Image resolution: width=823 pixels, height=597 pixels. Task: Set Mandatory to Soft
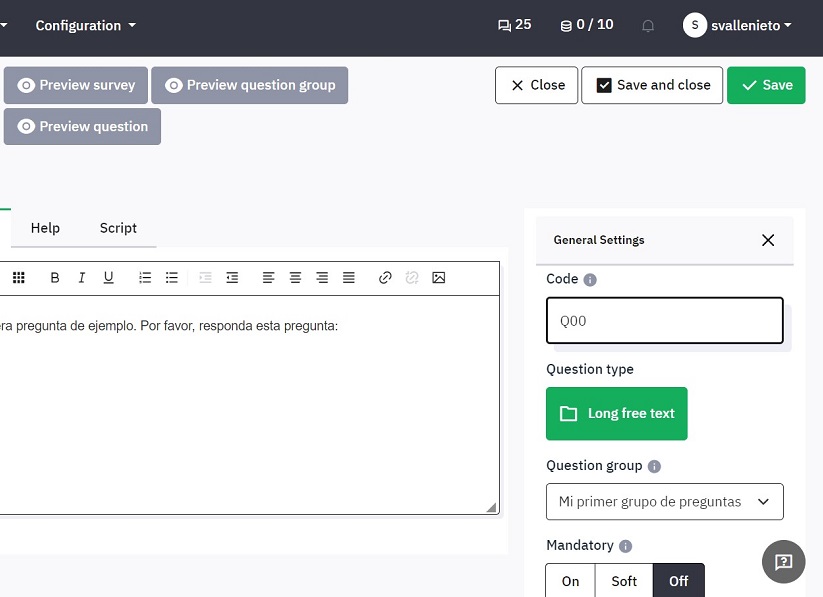coord(624,581)
